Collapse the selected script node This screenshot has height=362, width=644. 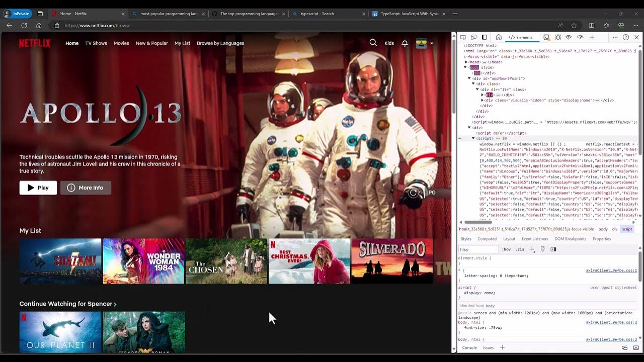click(473, 138)
